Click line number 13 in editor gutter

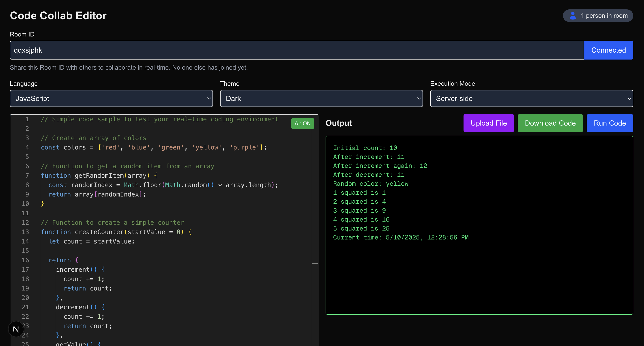tap(25, 232)
